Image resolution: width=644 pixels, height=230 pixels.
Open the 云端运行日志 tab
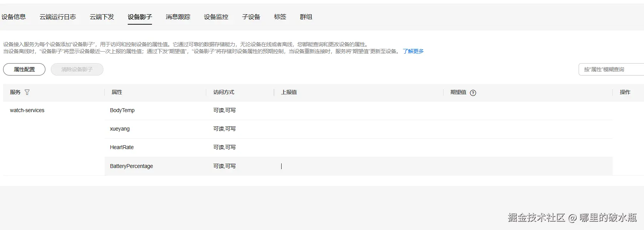58,17
